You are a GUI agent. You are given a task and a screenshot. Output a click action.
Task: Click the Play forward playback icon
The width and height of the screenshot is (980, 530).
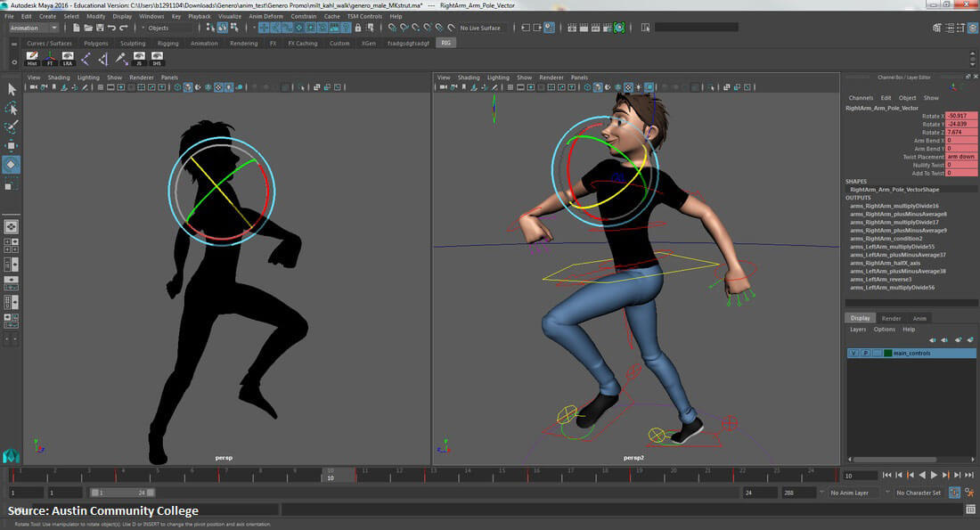coord(934,475)
